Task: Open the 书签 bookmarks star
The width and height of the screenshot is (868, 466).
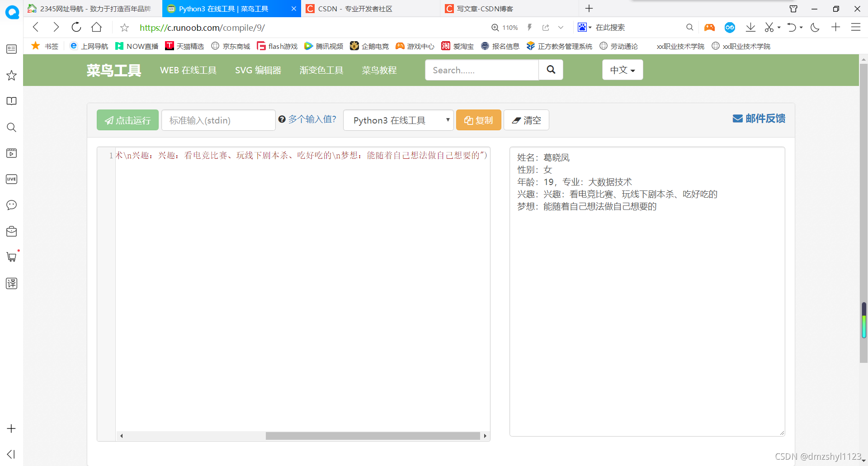Action: coord(44,46)
